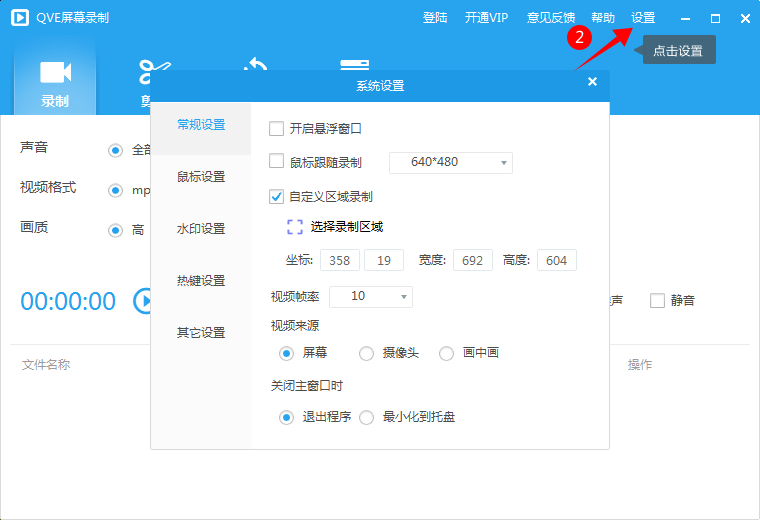Open the 帮助 menu
This screenshot has height=520, width=760.
[603, 18]
